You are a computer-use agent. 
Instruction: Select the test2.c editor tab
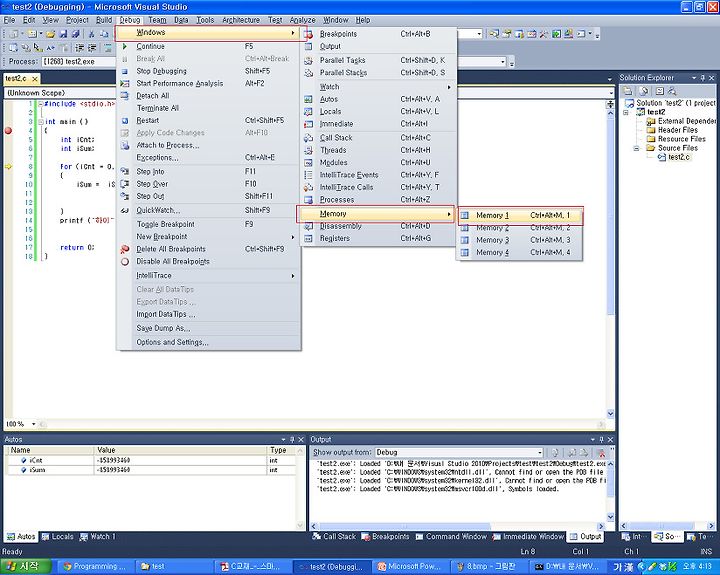(21, 79)
